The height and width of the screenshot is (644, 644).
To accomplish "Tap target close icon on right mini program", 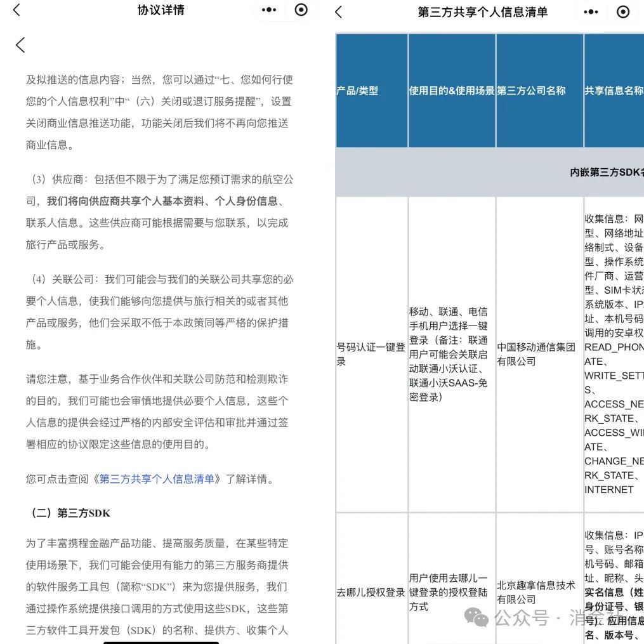I will click(623, 12).
